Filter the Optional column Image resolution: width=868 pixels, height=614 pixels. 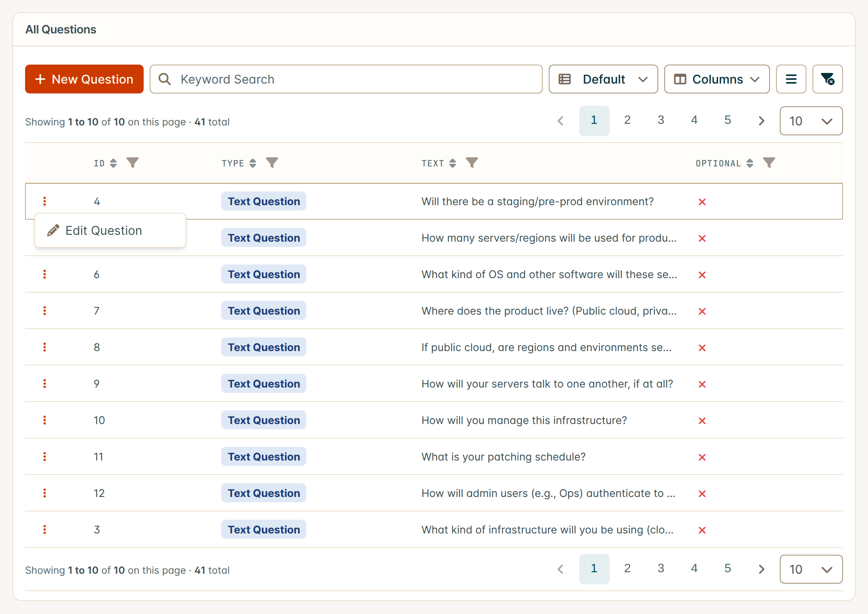click(769, 163)
